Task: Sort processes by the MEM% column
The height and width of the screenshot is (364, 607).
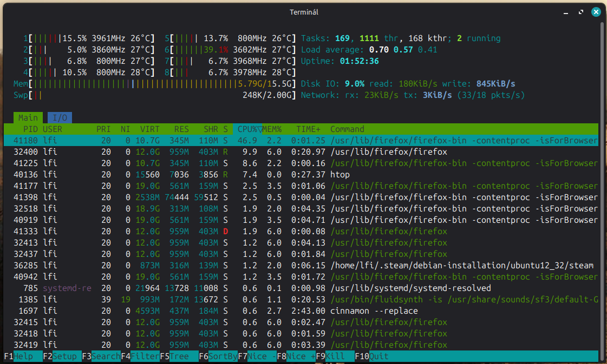Action: 271,129
